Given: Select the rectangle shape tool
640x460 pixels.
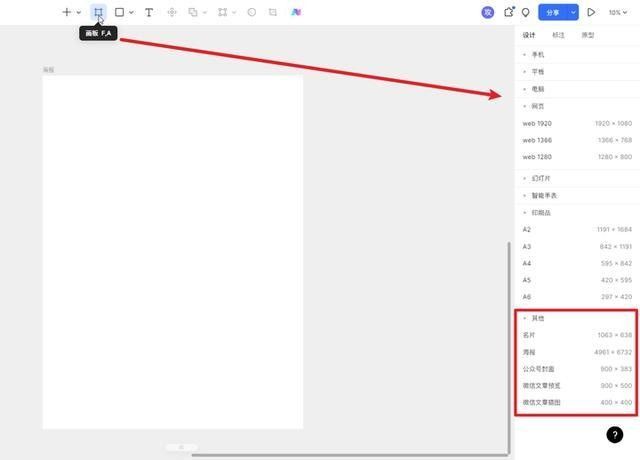Looking at the screenshot, I should [x=119, y=12].
